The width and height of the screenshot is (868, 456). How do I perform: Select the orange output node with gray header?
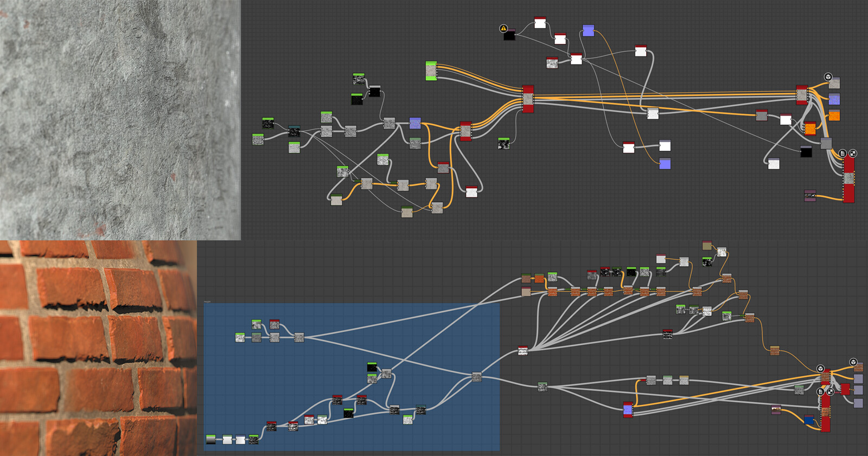(834, 115)
